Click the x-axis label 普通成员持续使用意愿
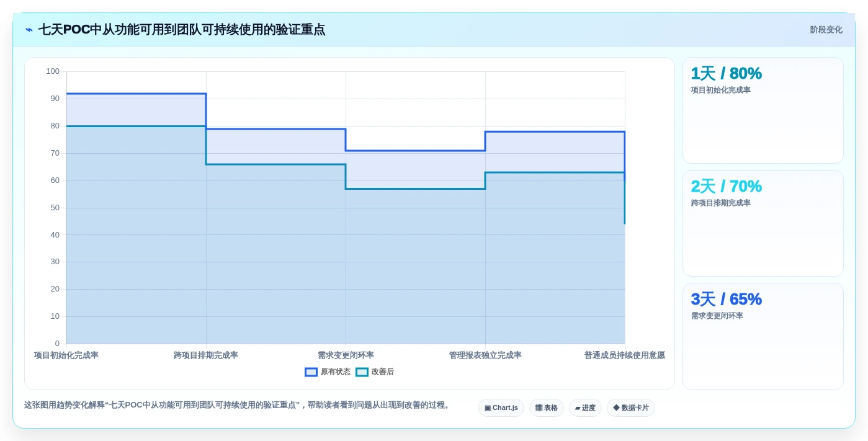The height and width of the screenshot is (441, 868). (x=624, y=355)
